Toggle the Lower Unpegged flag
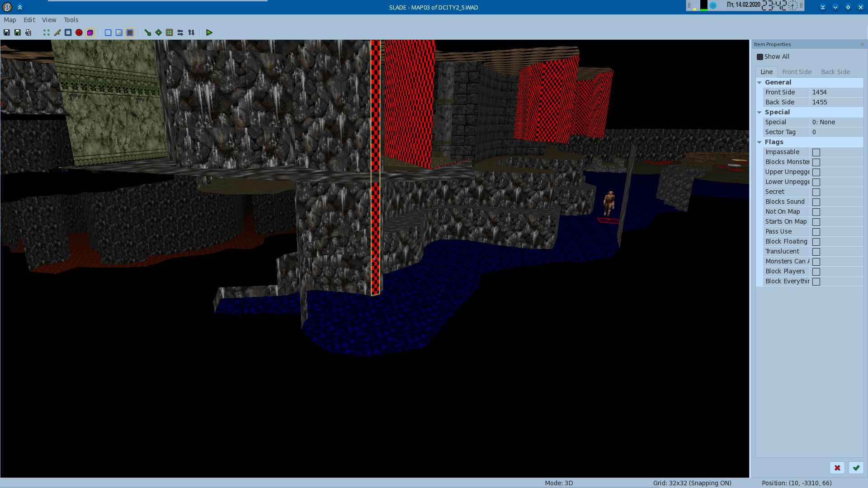The height and width of the screenshot is (488, 868). pos(816,182)
